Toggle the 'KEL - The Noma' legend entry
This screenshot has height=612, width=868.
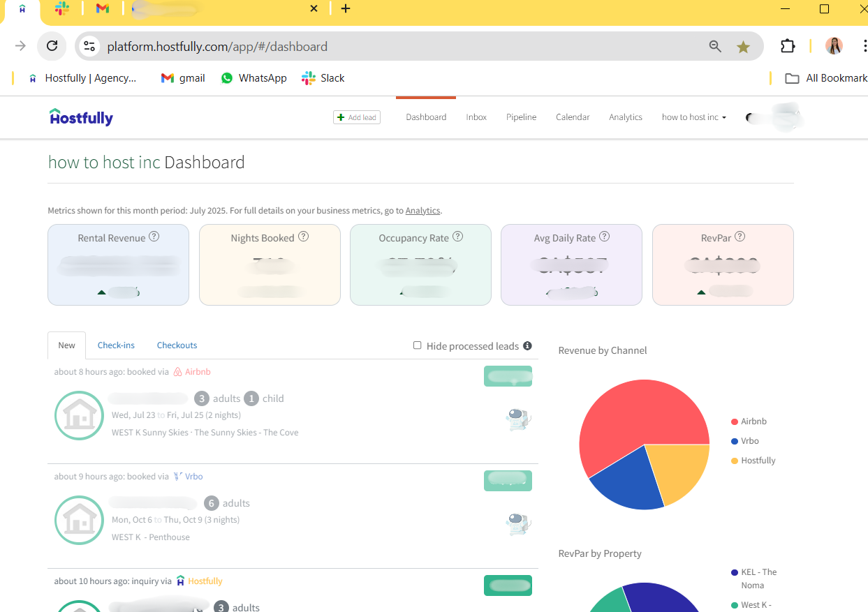click(754, 579)
